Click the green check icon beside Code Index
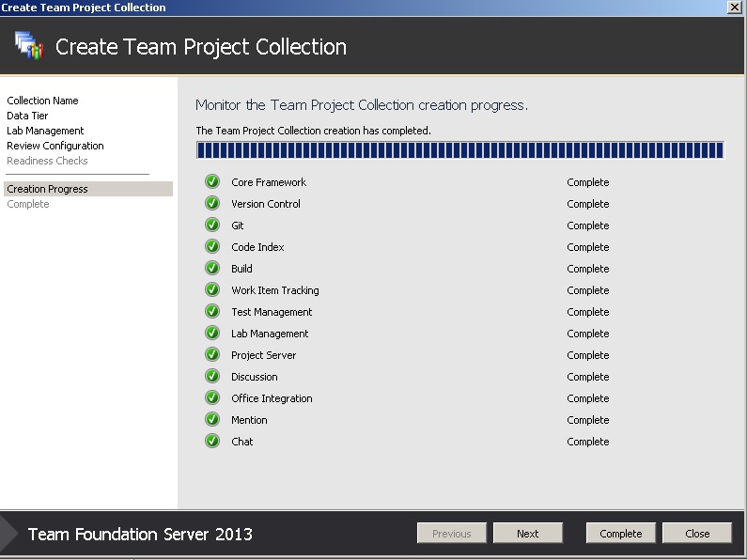Viewport: 747px width, 560px height. 212,246
